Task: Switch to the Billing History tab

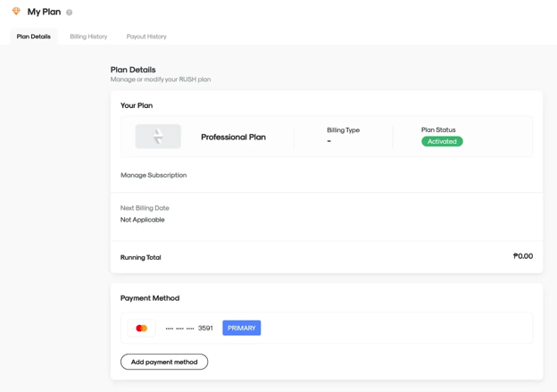Action: (x=88, y=37)
